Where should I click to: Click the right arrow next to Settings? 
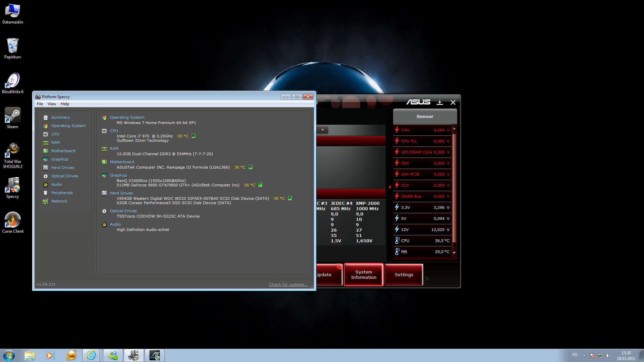428,278
